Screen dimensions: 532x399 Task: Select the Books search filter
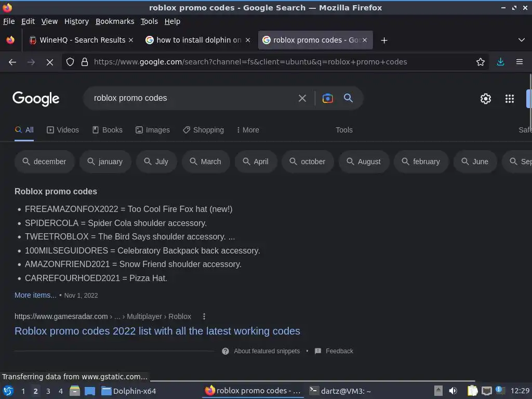pos(108,130)
